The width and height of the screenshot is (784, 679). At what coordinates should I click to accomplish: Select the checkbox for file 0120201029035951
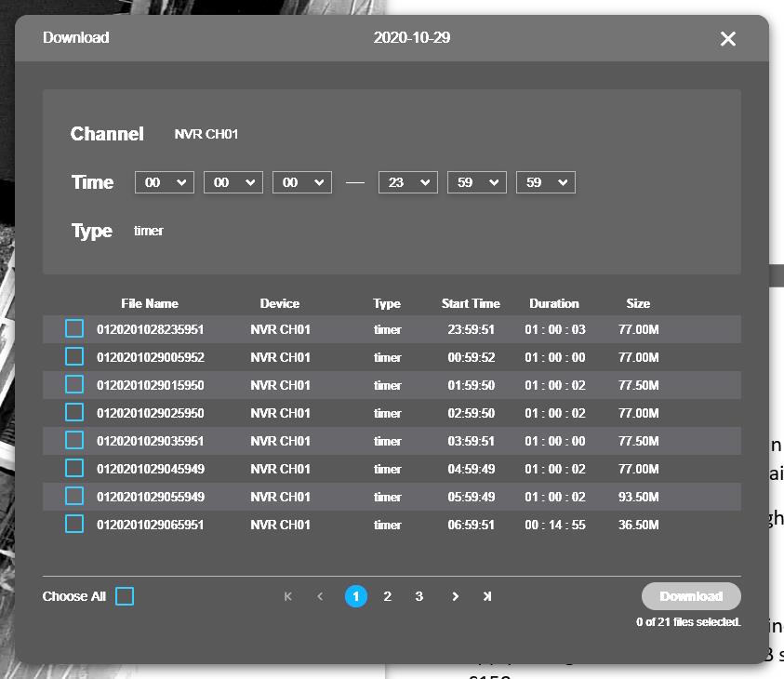[74, 441]
